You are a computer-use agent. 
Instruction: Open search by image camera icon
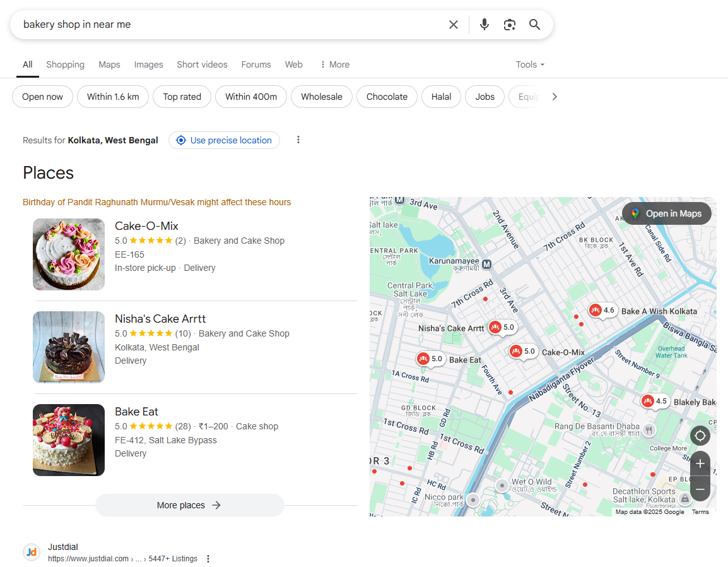(510, 25)
